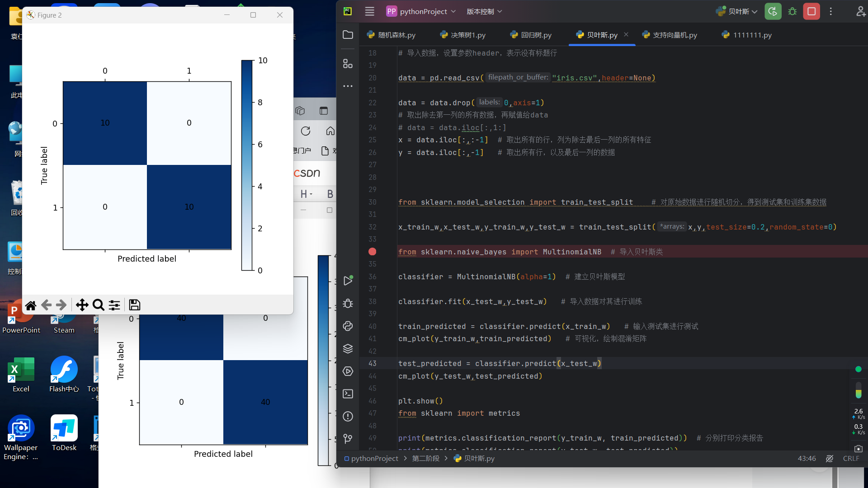This screenshot has width=868, height=488.
Task: Open the Git tool window
Action: pos(348,439)
